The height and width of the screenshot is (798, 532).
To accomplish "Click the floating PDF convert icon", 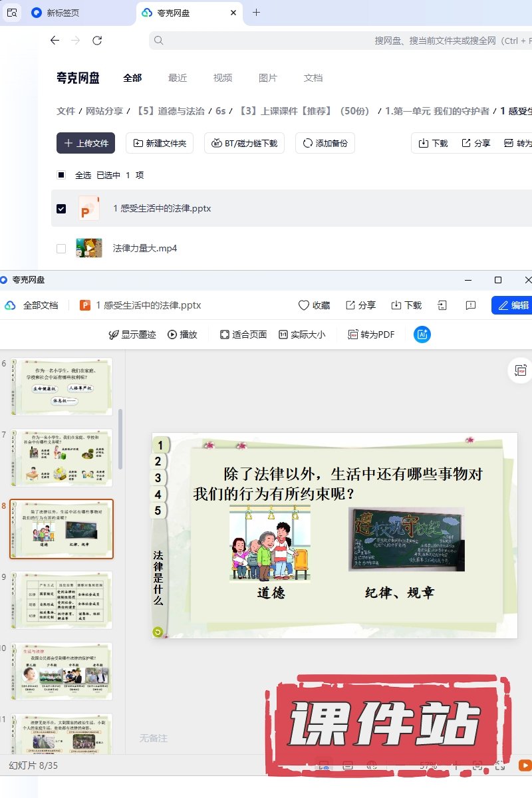I will (520, 370).
